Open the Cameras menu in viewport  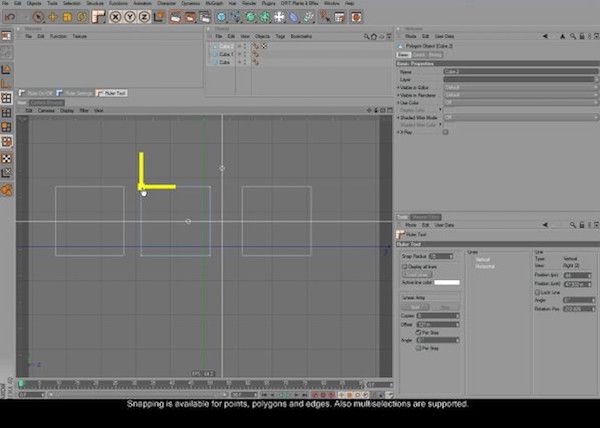(x=46, y=111)
